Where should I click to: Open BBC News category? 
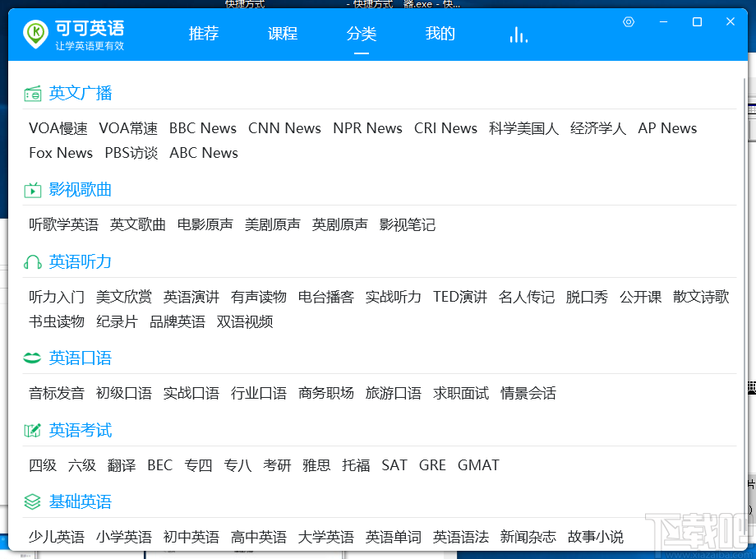point(202,128)
